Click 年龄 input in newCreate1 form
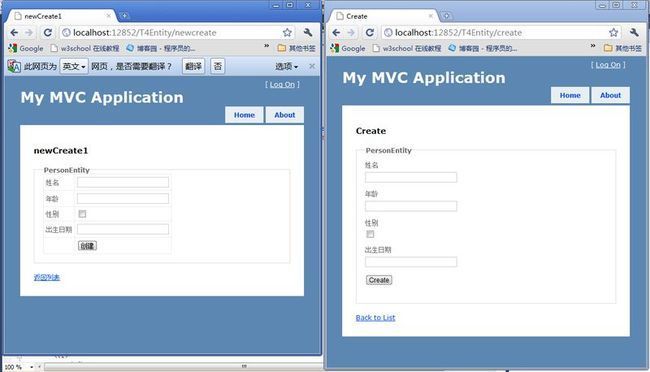The image size is (650, 372). (123, 199)
